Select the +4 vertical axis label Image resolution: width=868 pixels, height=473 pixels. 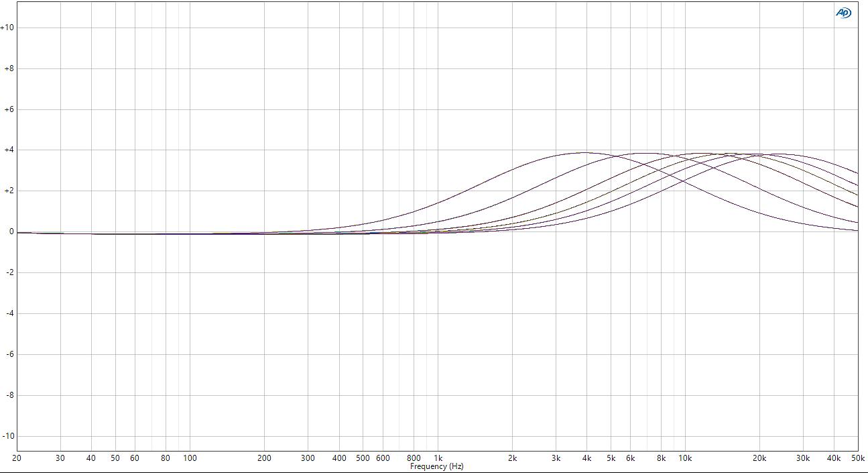[9, 150]
